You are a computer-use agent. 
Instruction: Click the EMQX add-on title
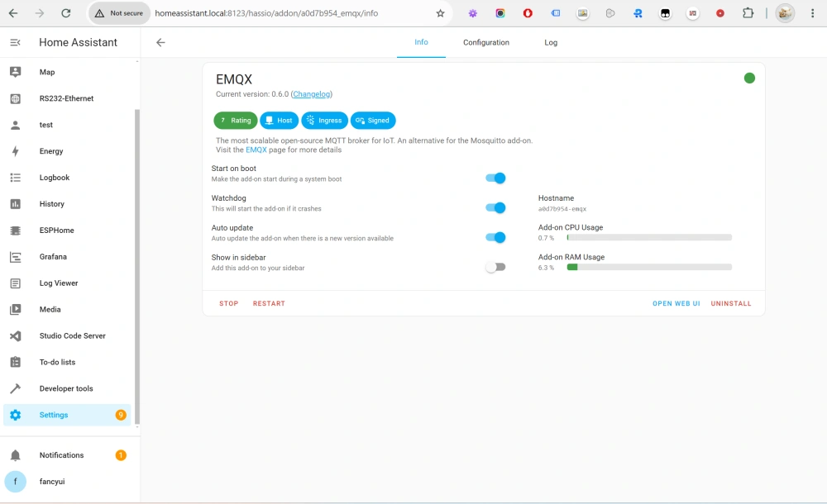coord(234,79)
